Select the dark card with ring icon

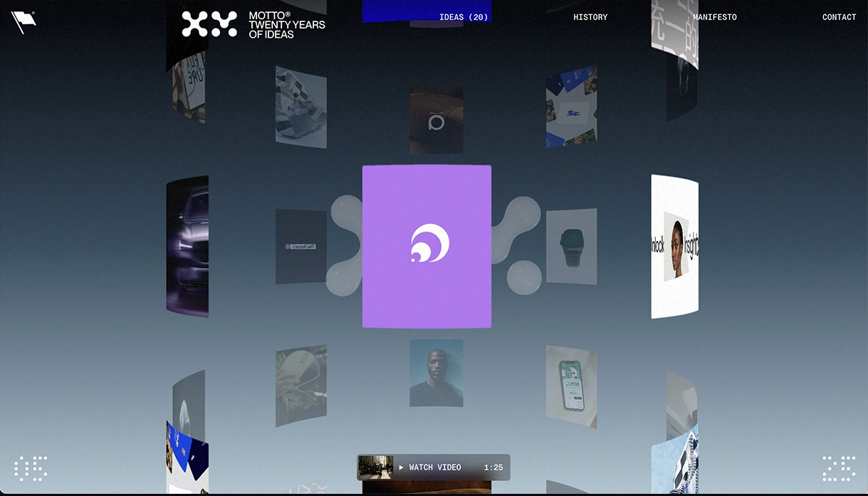point(436,120)
